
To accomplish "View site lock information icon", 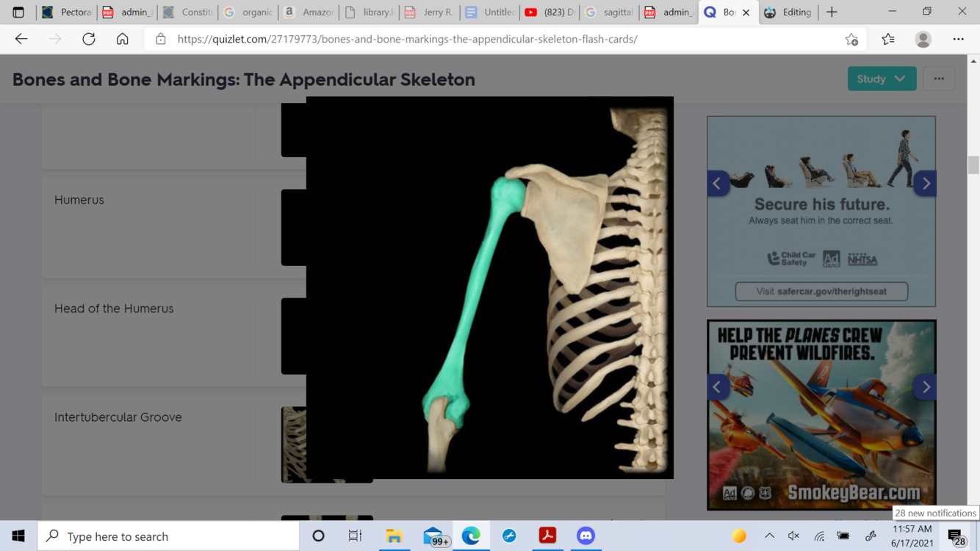I will pyautogui.click(x=161, y=39).
